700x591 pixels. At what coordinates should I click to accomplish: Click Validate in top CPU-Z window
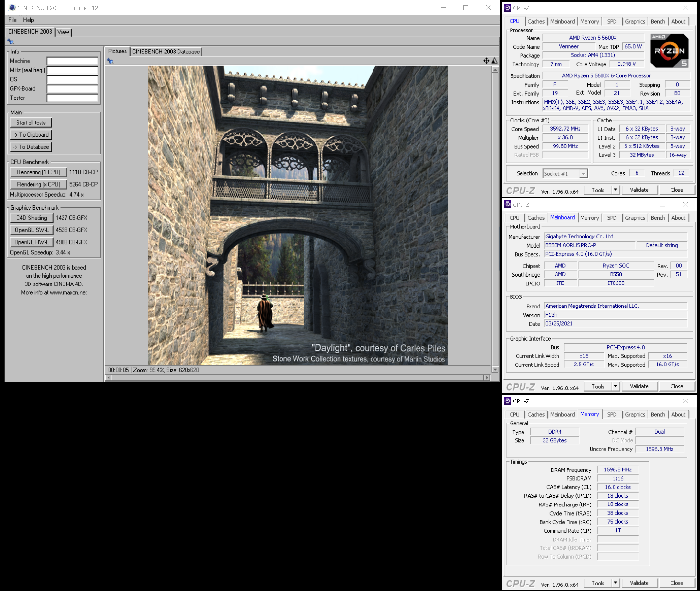(639, 190)
